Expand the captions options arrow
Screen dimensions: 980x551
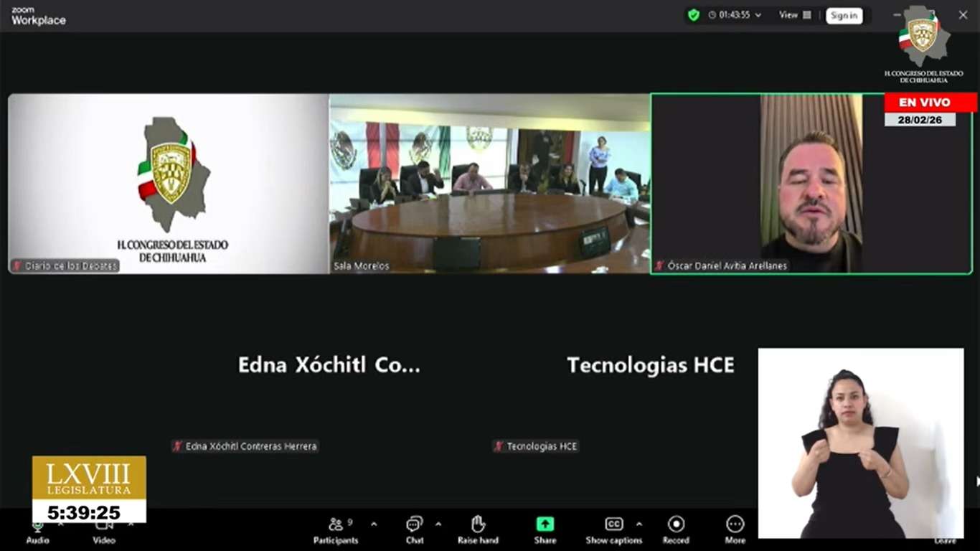(x=639, y=524)
